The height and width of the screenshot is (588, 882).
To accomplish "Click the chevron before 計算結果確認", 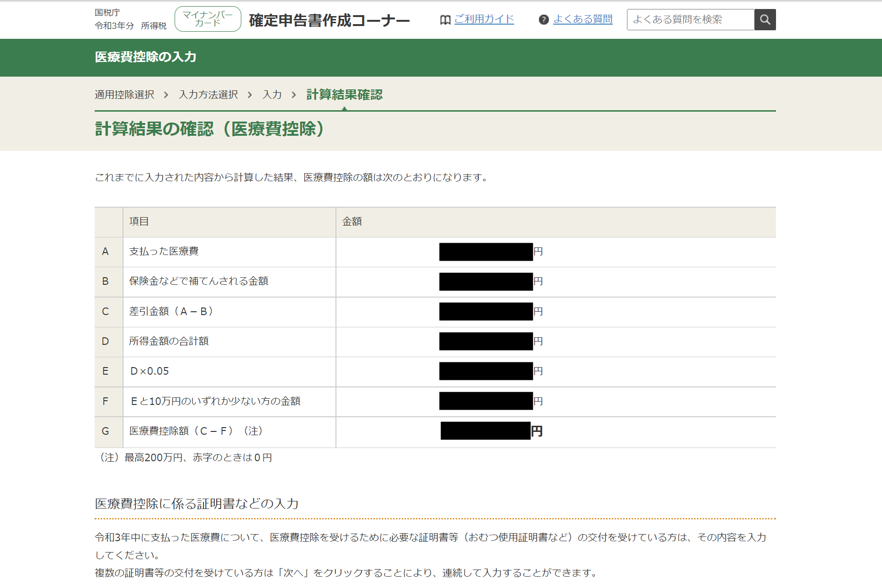I will click(294, 95).
